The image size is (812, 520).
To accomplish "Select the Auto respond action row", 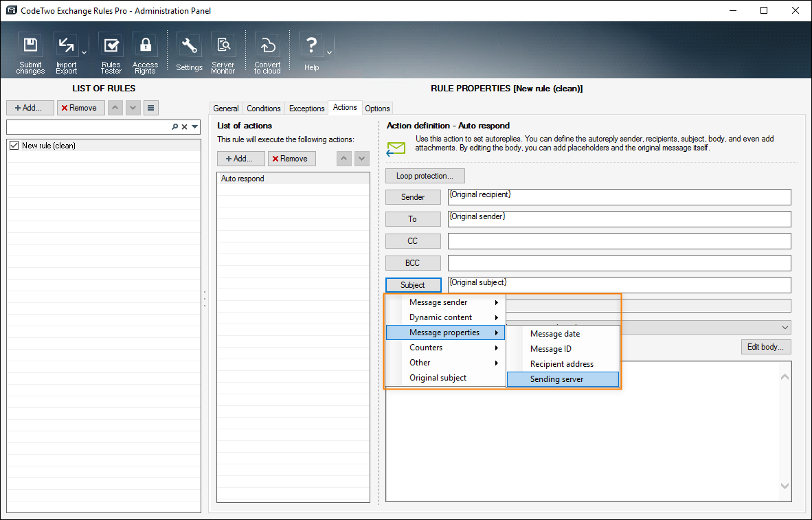I will (293, 179).
